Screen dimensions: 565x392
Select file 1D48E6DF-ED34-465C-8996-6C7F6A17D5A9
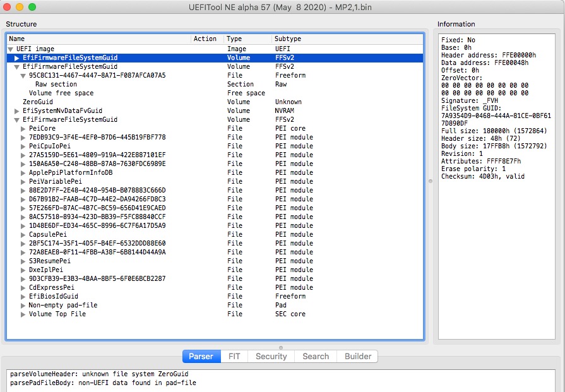(215, 225)
